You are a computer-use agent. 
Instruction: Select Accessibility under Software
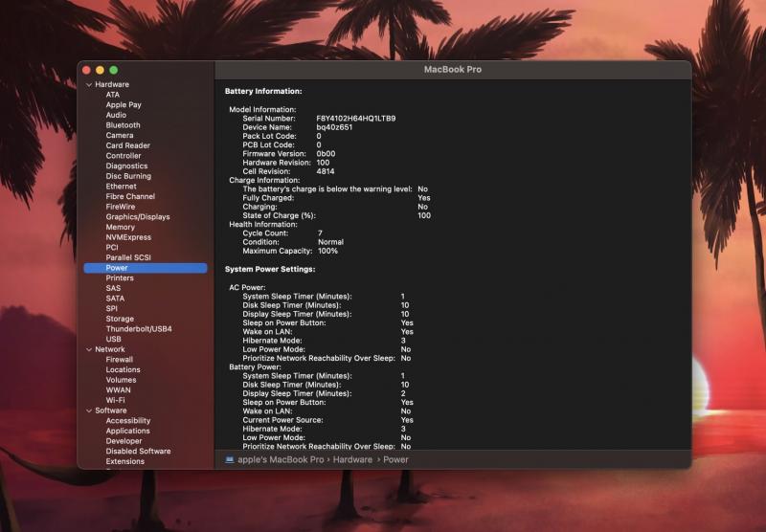pos(128,421)
